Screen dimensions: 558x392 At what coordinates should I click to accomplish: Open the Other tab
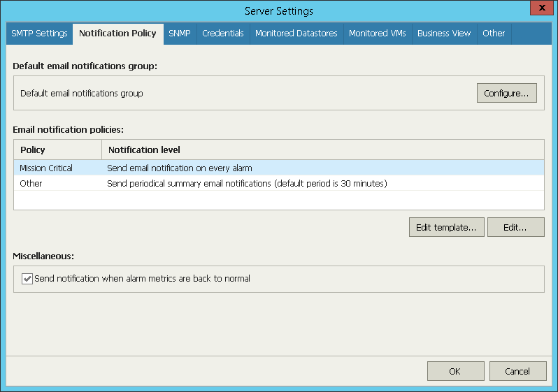[494, 34]
